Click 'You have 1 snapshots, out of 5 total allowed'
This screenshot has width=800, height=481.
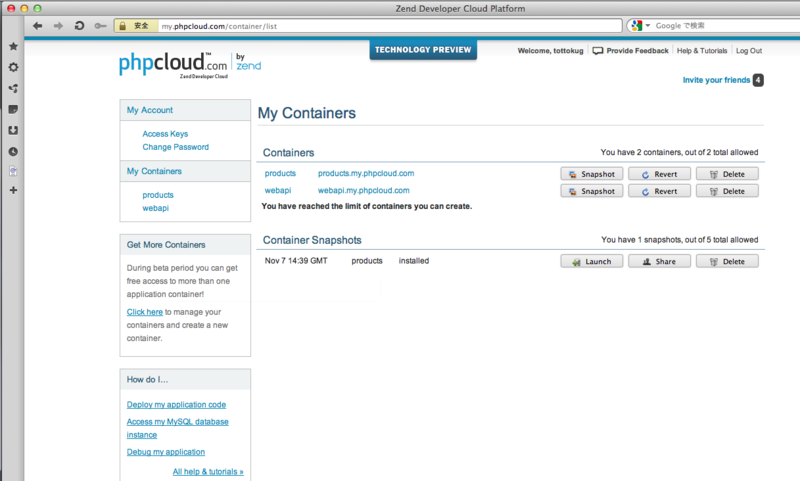680,240
